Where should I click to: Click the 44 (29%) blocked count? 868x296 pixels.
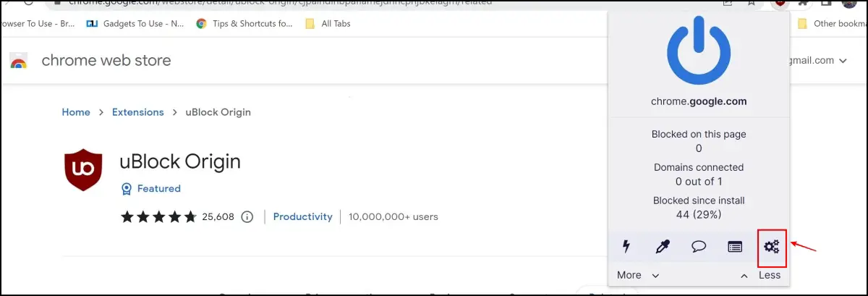(x=699, y=214)
